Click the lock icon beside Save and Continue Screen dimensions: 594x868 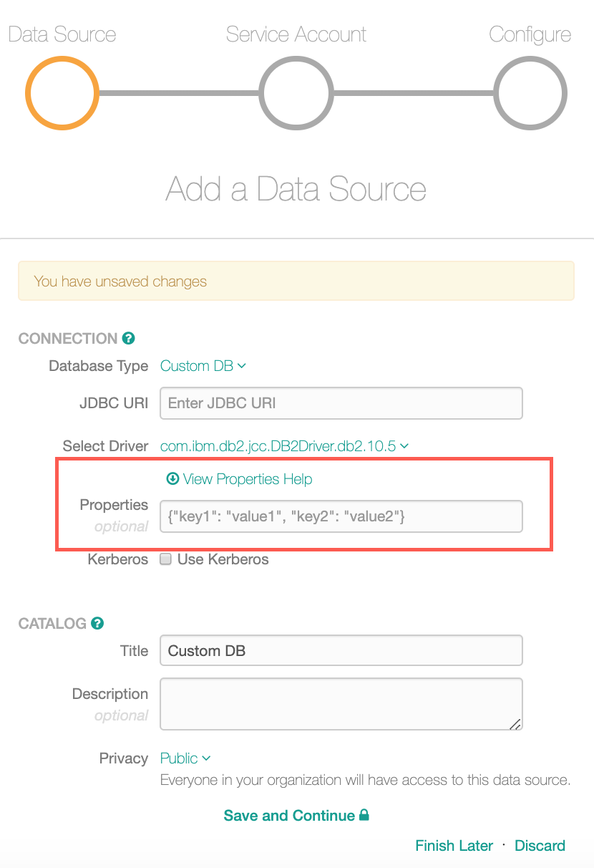click(364, 815)
